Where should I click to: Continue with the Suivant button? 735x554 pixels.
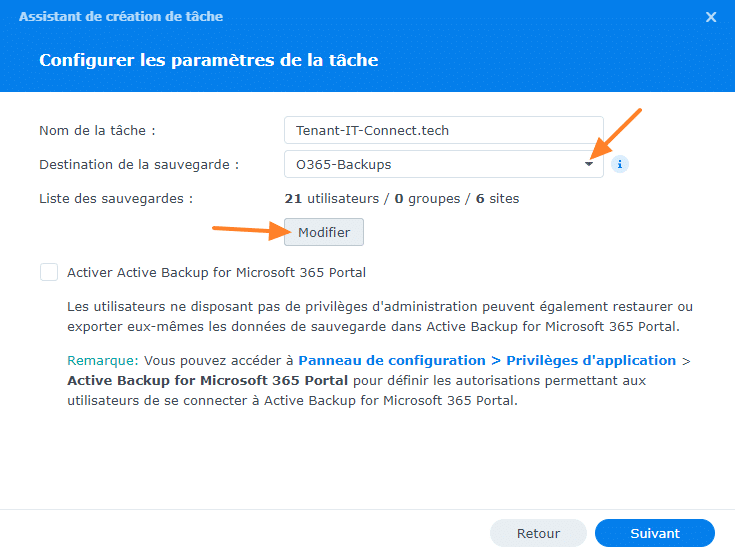[654, 533]
